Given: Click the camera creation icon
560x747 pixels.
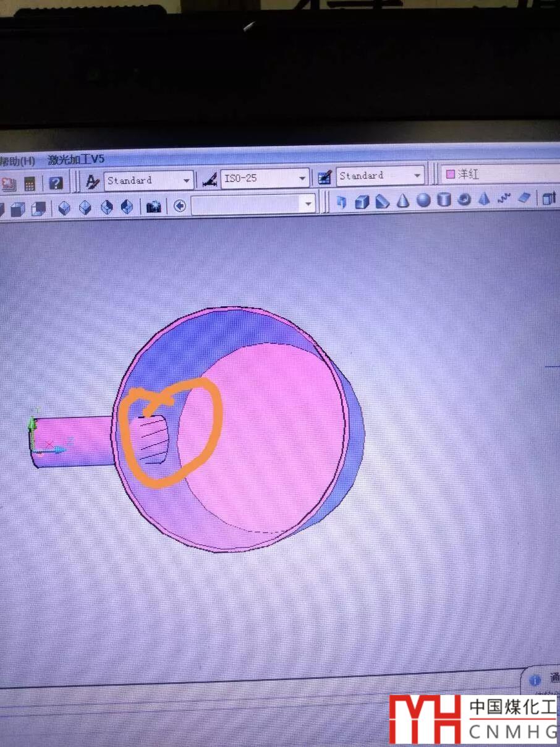Looking at the screenshot, I should (x=154, y=206).
